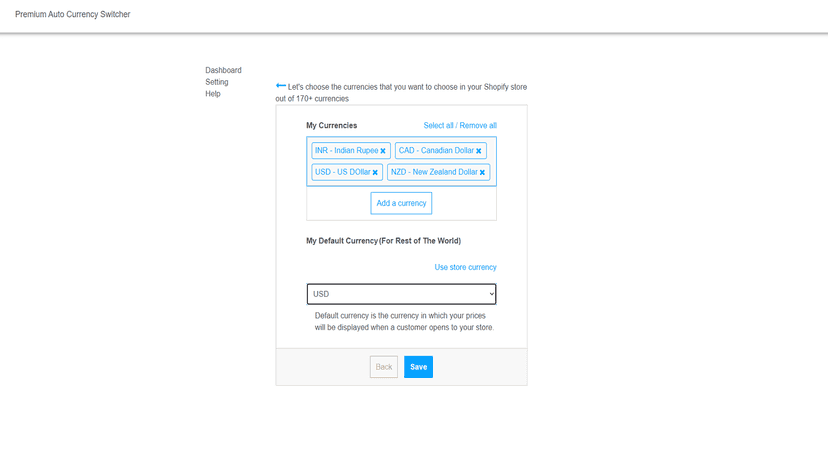This screenshot has height=466, width=828.
Task: Open the default currency USD dropdown
Action: (x=401, y=294)
